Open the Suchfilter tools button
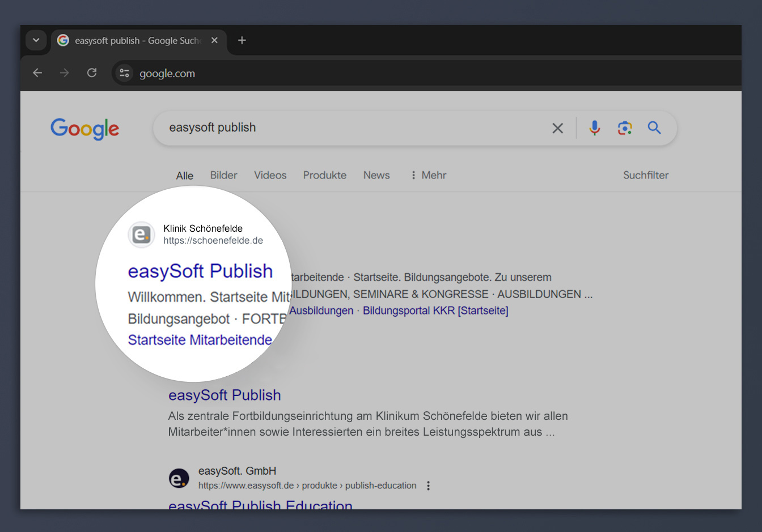The width and height of the screenshot is (762, 532). 646,175
